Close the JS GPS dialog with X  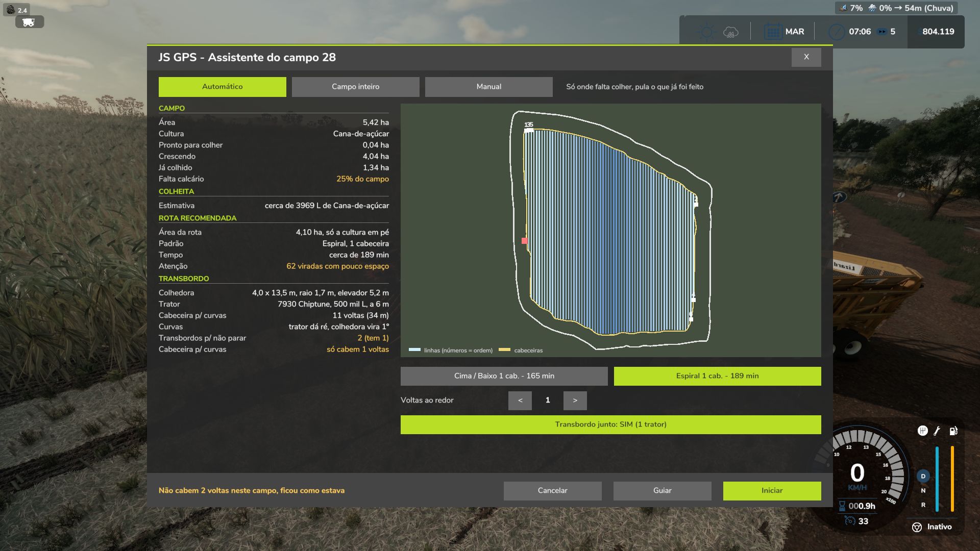point(806,57)
